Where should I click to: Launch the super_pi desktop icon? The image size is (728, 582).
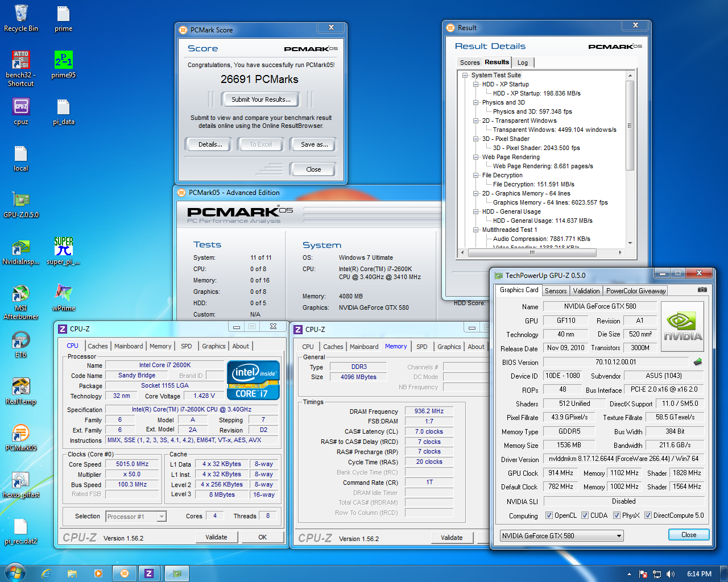tap(63, 252)
